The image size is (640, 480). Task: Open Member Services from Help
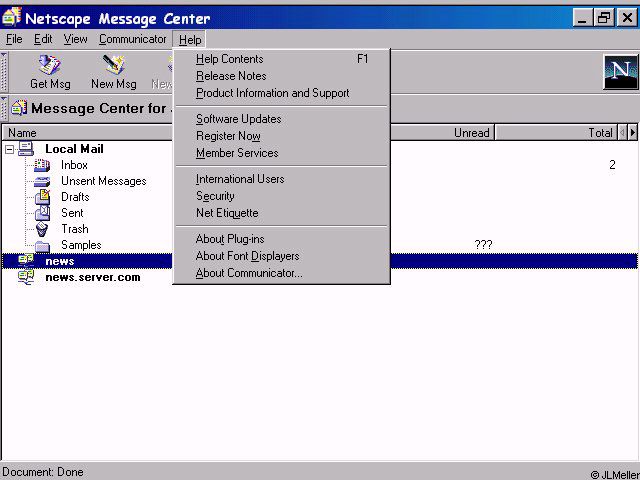pos(282,153)
